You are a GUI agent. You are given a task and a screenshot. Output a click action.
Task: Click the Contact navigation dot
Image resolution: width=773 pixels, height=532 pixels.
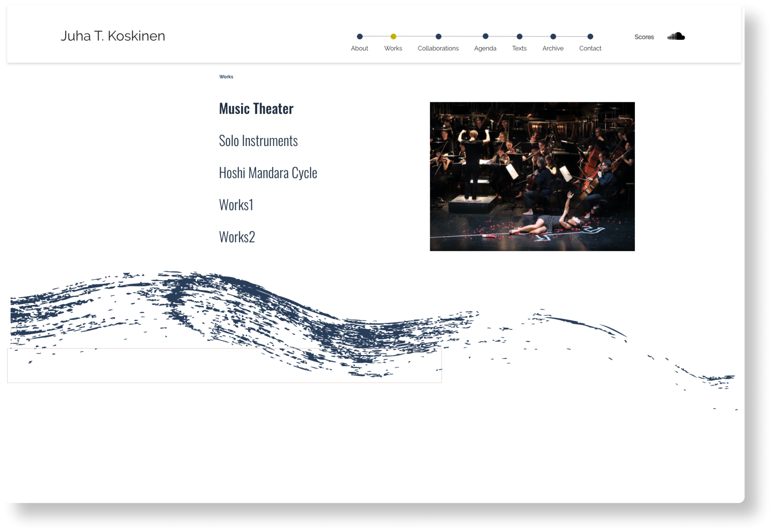coord(590,37)
